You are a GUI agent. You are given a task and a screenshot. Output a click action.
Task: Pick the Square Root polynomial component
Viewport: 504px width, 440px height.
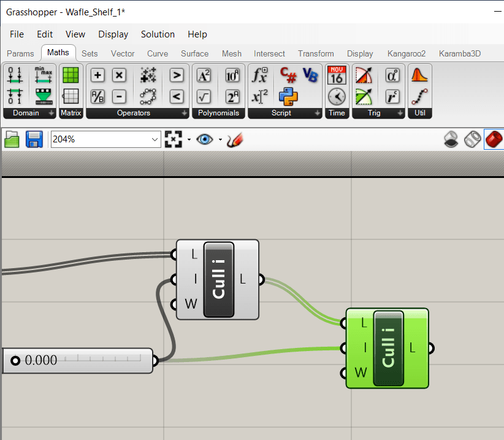pos(204,96)
